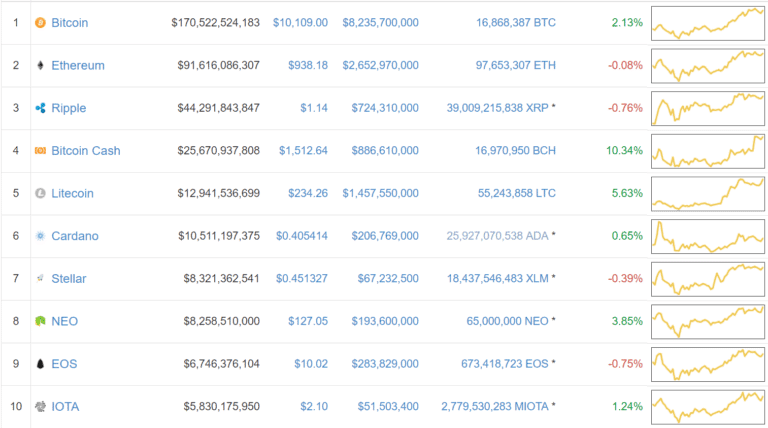The width and height of the screenshot is (768, 428).
Task: View Ripple 7-day price chart
Action: coord(708,108)
